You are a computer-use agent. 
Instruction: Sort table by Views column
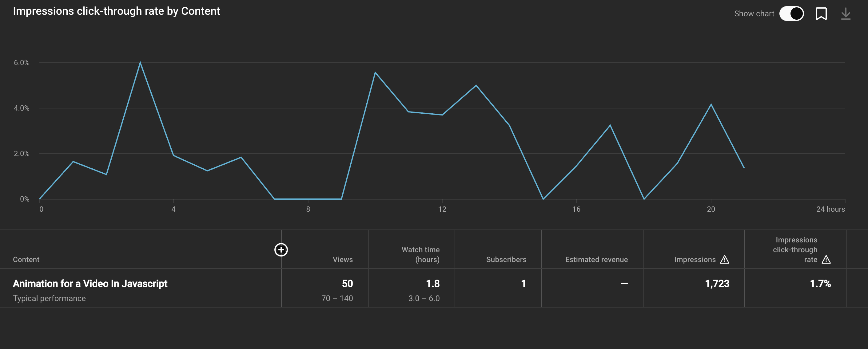click(x=342, y=260)
